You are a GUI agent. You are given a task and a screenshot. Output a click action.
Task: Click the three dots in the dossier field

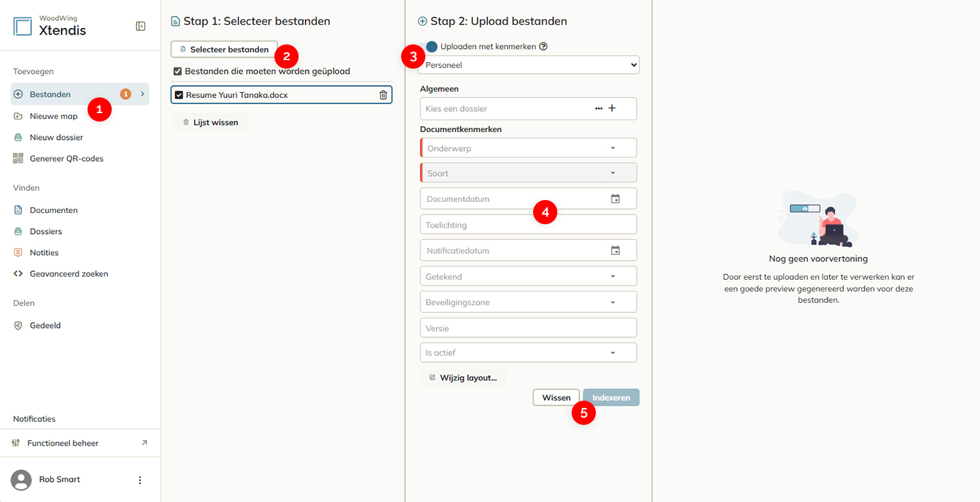pyautogui.click(x=598, y=109)
